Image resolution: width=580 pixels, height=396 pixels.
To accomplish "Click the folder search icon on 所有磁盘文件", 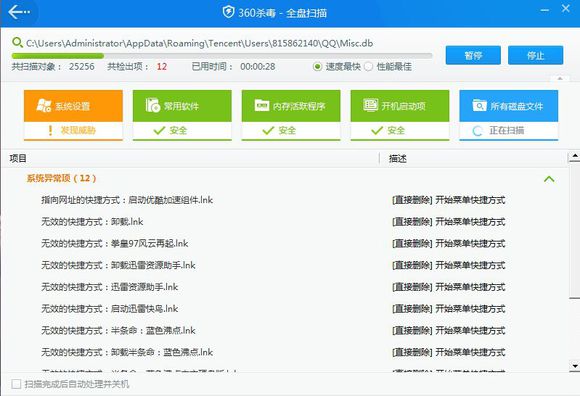I will tap(479, 105).
